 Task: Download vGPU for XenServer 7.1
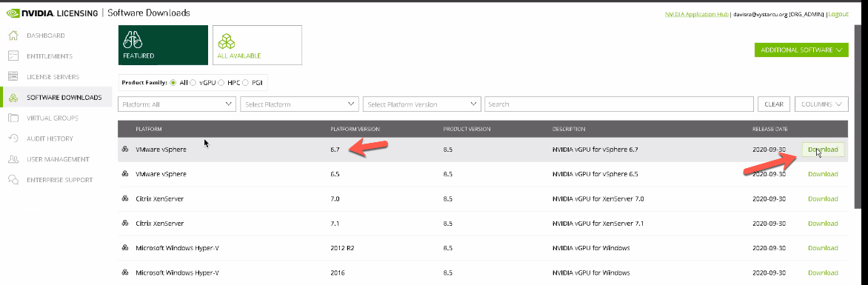click(x=823, y=224)
